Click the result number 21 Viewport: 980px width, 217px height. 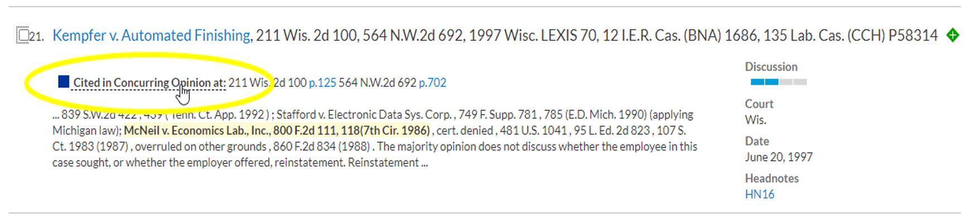click(37, 37)
